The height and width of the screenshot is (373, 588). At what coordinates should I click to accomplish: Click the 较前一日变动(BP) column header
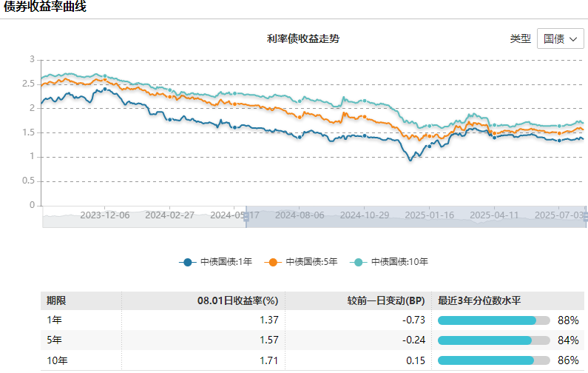pos(386,300)
